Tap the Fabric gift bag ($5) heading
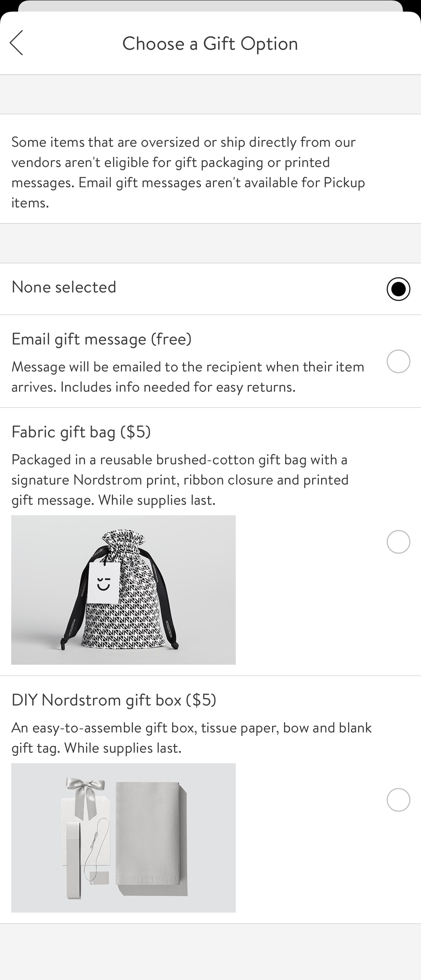 (81, 432)
